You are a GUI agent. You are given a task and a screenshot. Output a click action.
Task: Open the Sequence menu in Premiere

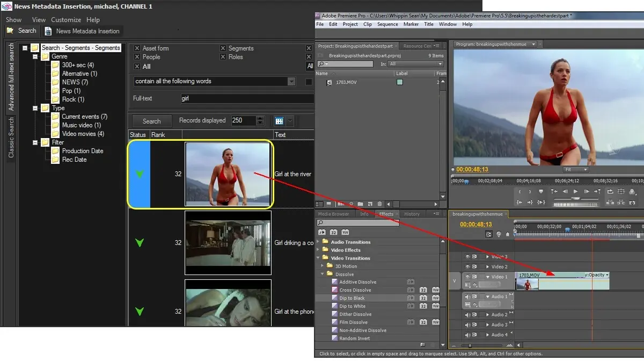click(x=387, y=24)
